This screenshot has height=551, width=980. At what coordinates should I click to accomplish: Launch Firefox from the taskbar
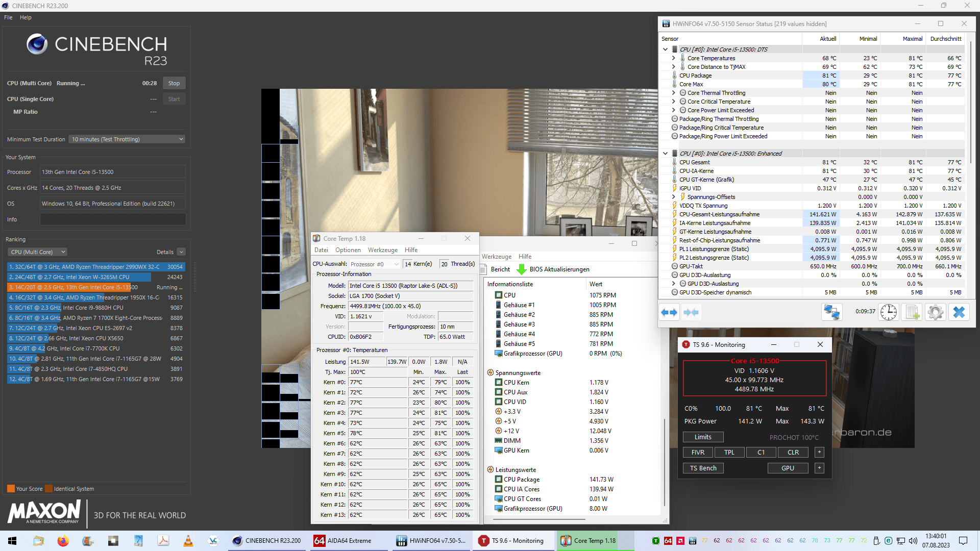63,541
